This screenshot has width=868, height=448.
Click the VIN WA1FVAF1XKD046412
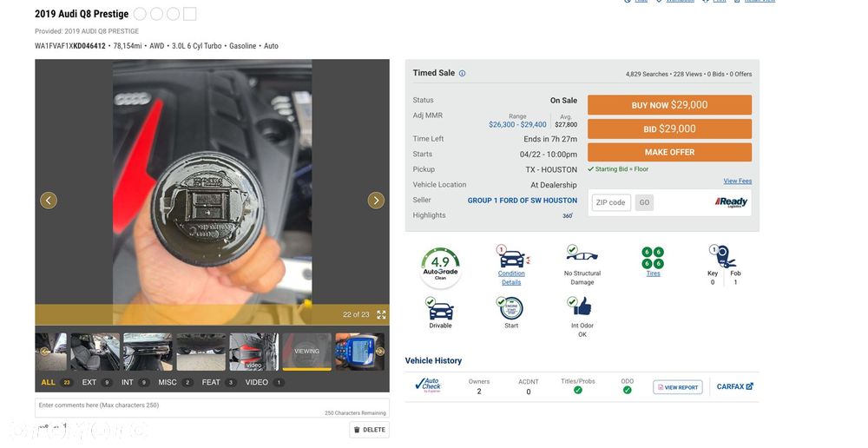click(x=69, y=46)
